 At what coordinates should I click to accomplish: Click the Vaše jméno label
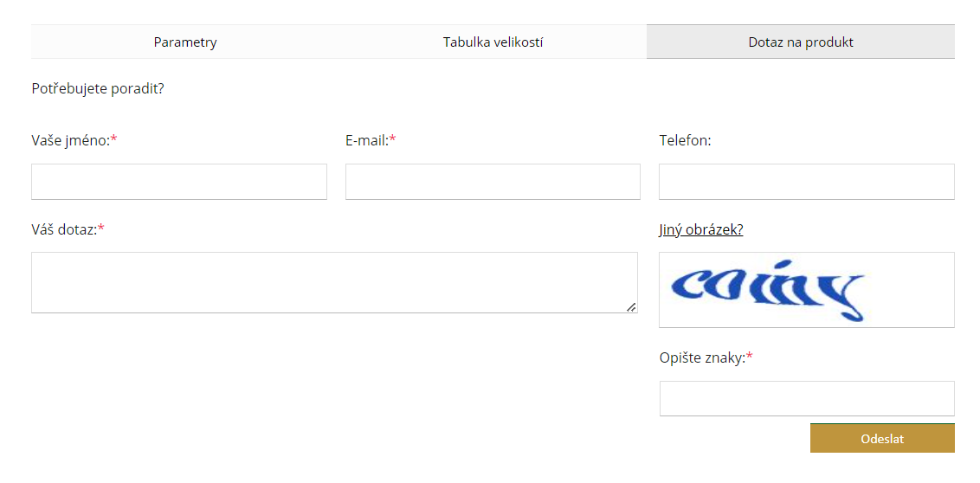(x=70, y=140)
